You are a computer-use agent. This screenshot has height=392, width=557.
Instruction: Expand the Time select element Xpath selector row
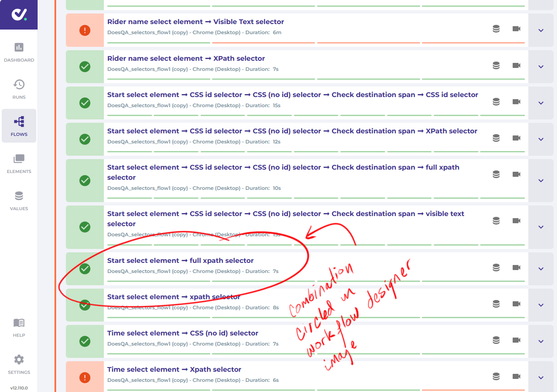[x=541, y=378]
